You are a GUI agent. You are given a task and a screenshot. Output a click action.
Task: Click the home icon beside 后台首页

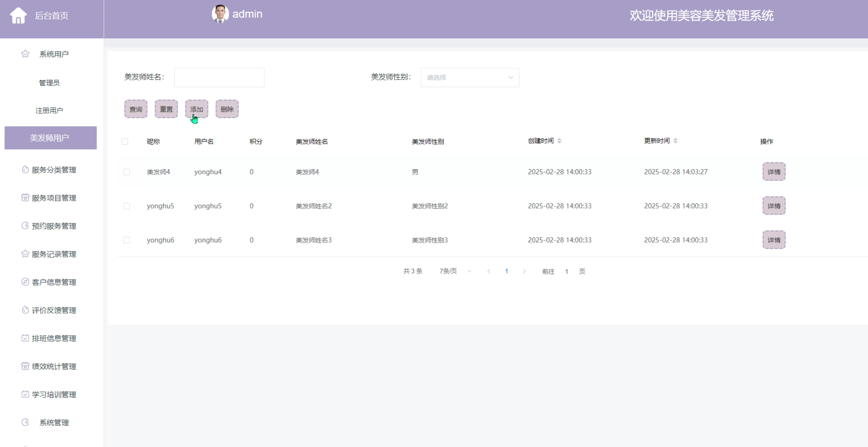pos(18,16)
